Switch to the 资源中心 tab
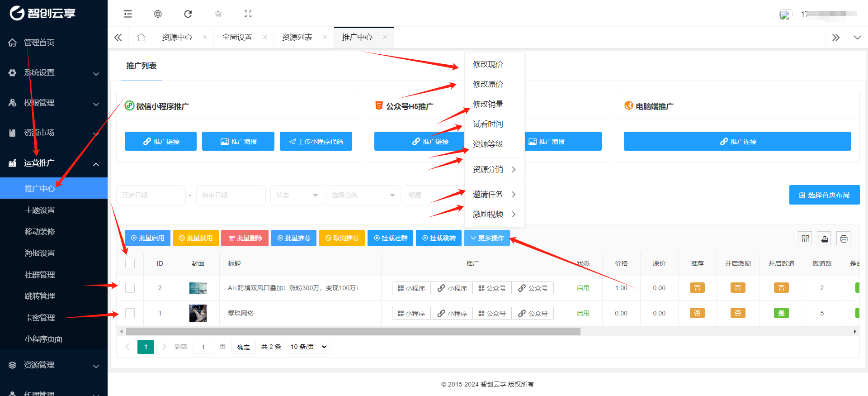 [x=177, y=37]
